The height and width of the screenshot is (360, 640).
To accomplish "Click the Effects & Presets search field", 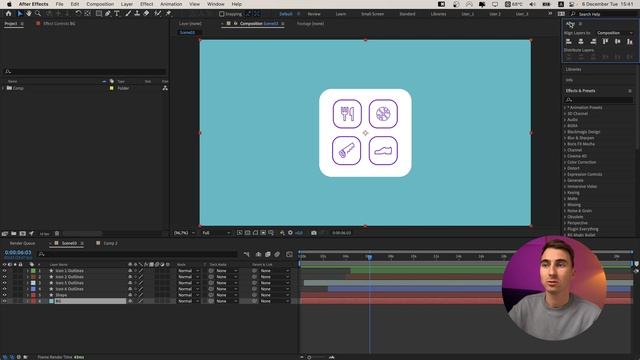I will pyautogui.click(x=599, y=100).
